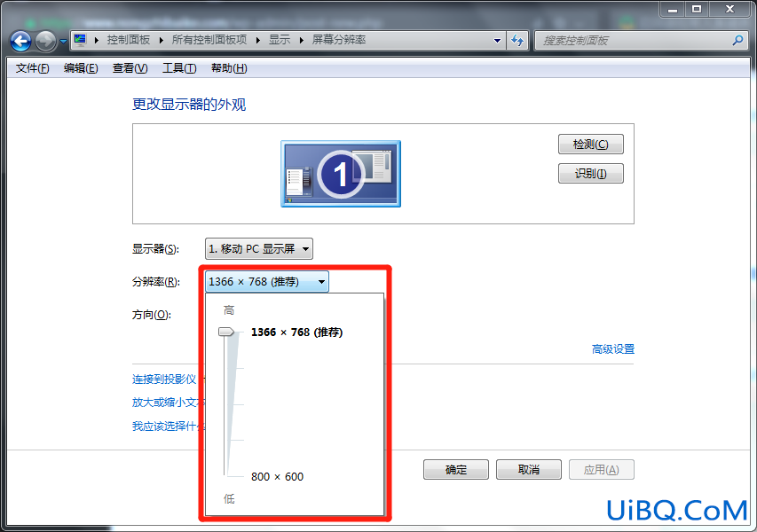Click the 检测(C) button
Screen dimensions: 757x532
pyautogui.click(x=590, y=145)
